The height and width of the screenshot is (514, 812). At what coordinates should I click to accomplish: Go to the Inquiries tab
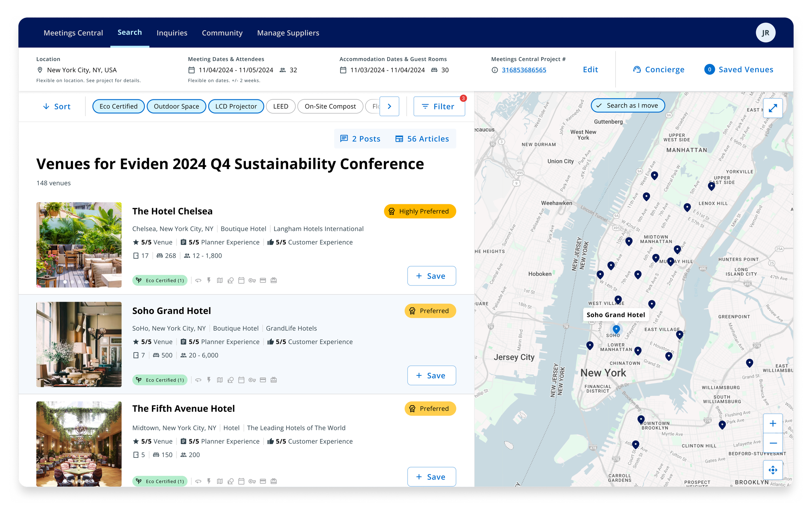click(x=171, y=33)
